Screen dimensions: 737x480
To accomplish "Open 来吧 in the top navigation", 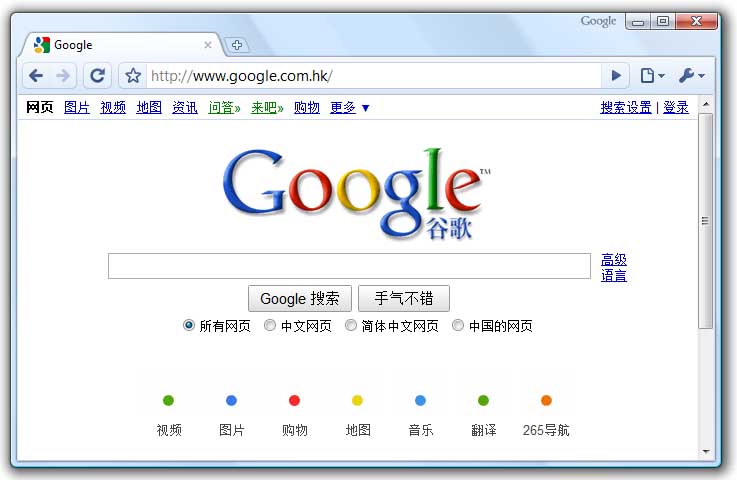I will [267, 108].
